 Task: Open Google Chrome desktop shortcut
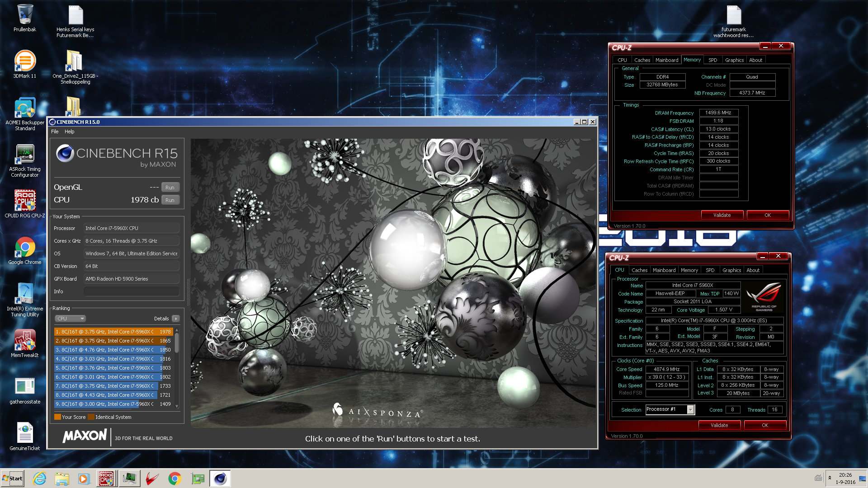pos(24,251)
